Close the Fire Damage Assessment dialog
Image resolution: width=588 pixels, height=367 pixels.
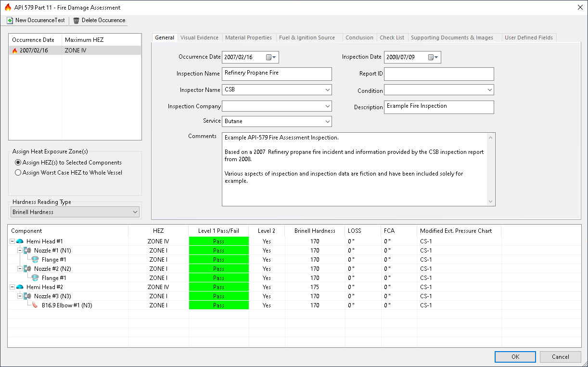tap(579, 7)
